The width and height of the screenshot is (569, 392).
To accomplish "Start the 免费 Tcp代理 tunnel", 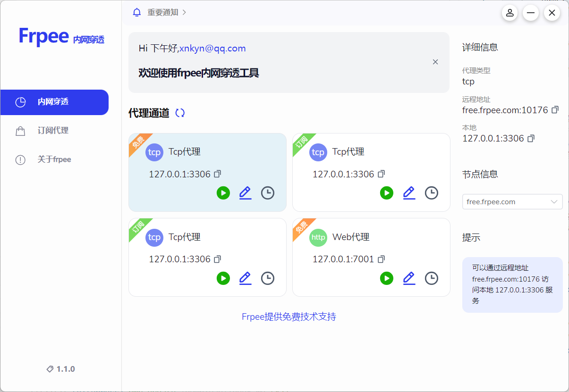I will (x=223, y=192).
